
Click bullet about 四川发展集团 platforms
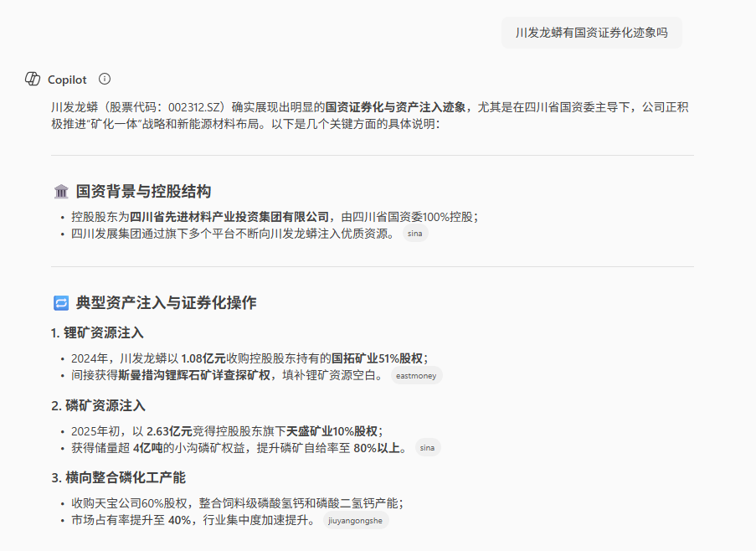pyautogui.click(x=234, y=234)
